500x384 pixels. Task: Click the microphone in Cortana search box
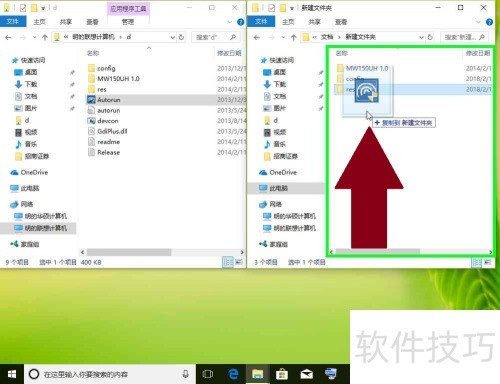[186, 374]
